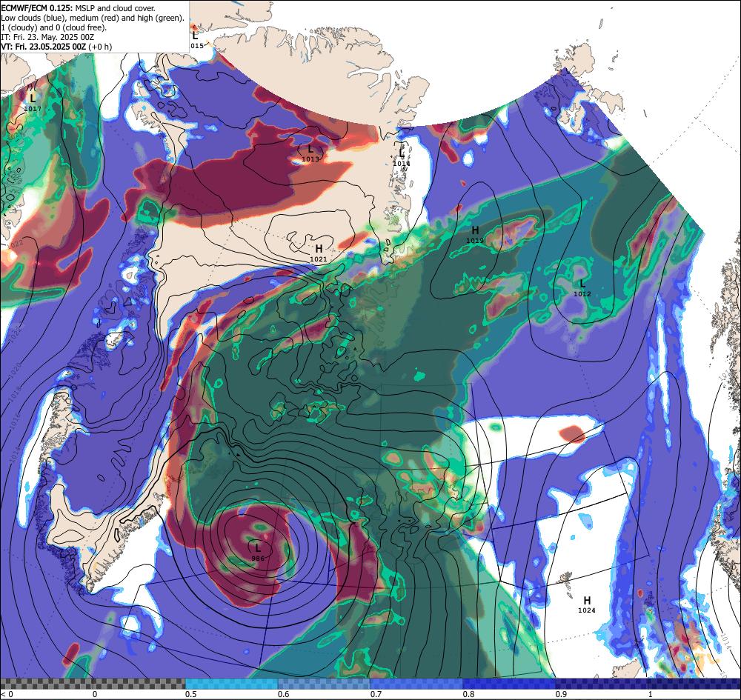
Task: Click the 'VT: Fri. 23.05.2025 00Z (+0 h)' line
Action: (x=57, y=47)
